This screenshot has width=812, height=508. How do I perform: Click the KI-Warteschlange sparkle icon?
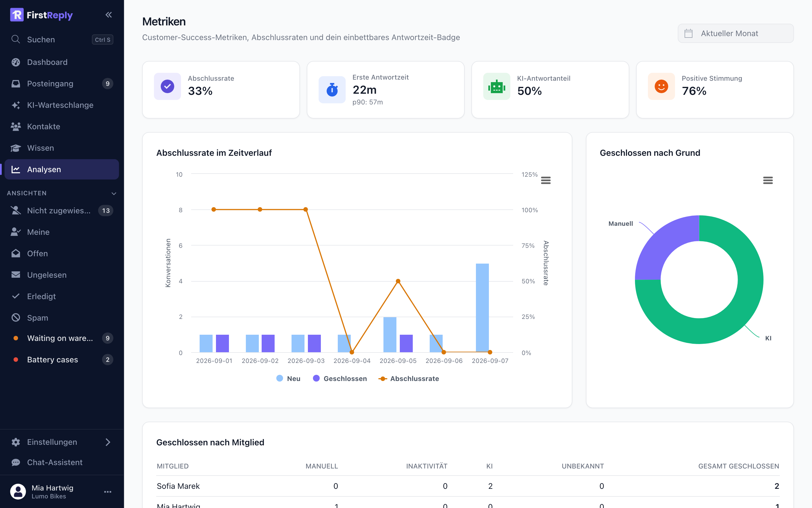tap(16, 105)
